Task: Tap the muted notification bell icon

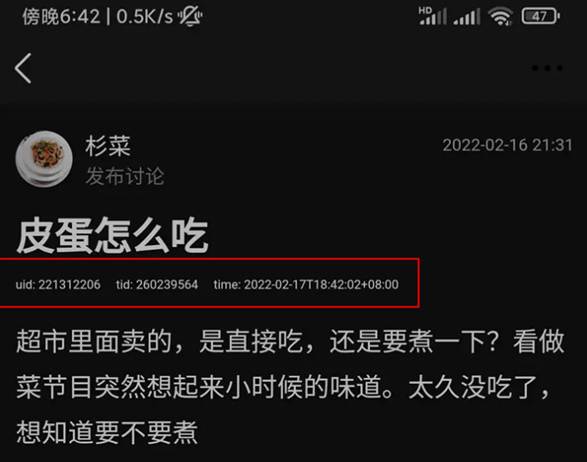Action: coord(190,16)
